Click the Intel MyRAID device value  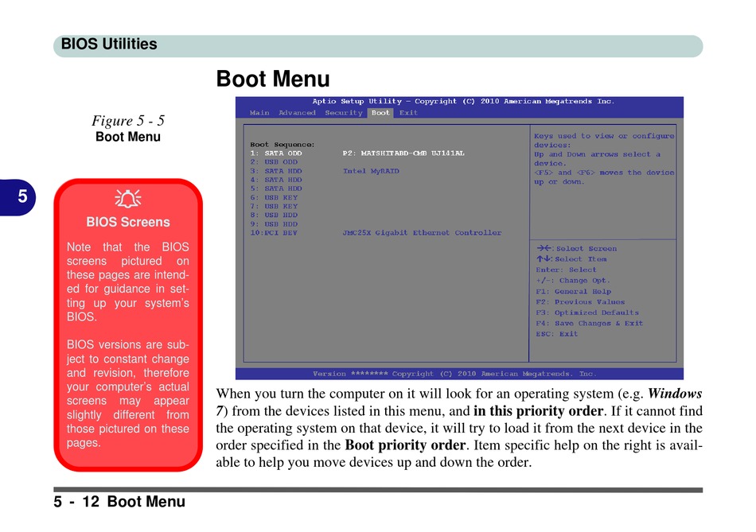371,171
